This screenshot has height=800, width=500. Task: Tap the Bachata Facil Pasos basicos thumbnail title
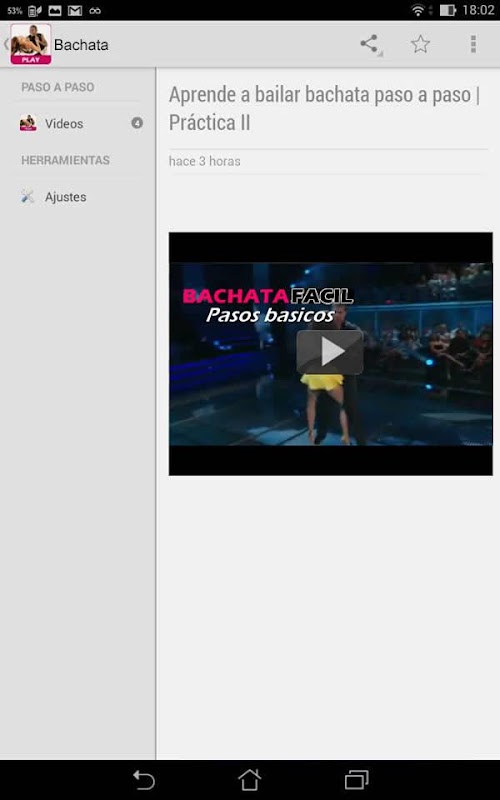(x=268, y=305)
